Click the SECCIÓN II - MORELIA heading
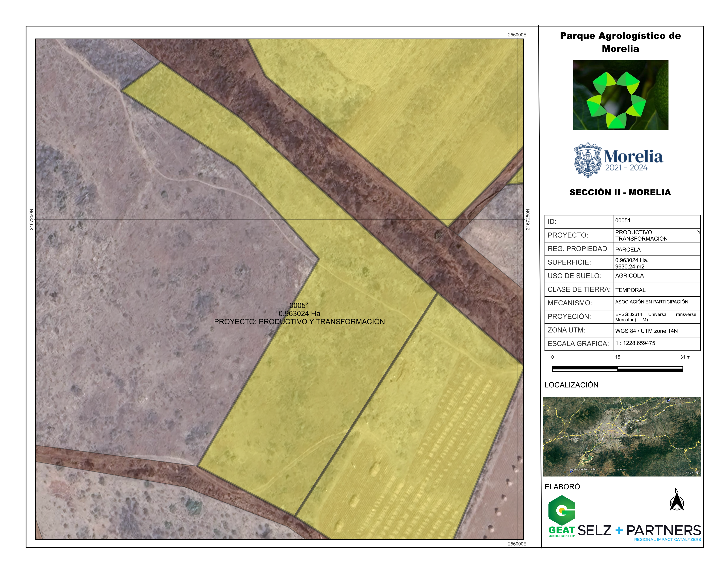This screenshot has height=563, width=728. tap(620, 193)
